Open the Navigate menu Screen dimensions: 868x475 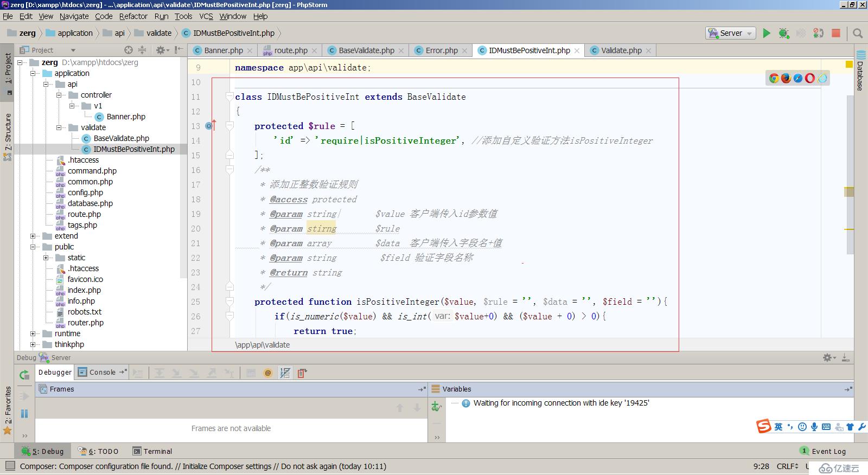[74, 16]
